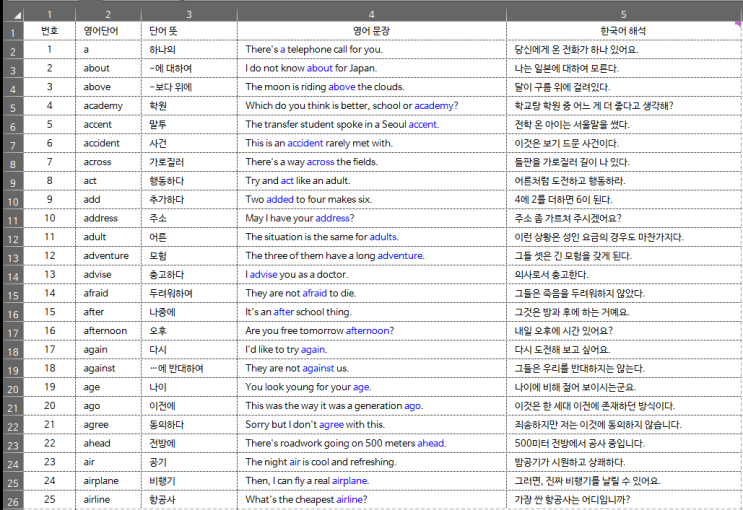Click the '영어 문장' header cell
The image size is (743, 510).
(x=372, y=31)
